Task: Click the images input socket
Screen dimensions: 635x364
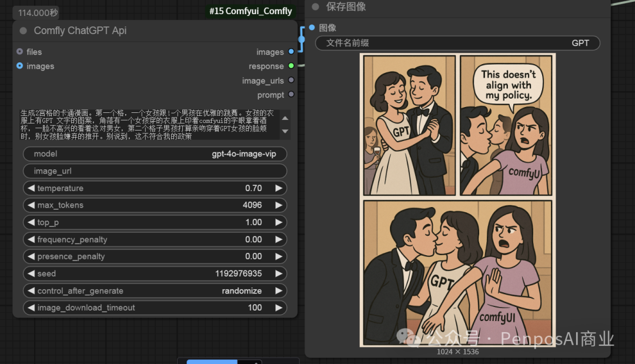Action: [19, 66]
